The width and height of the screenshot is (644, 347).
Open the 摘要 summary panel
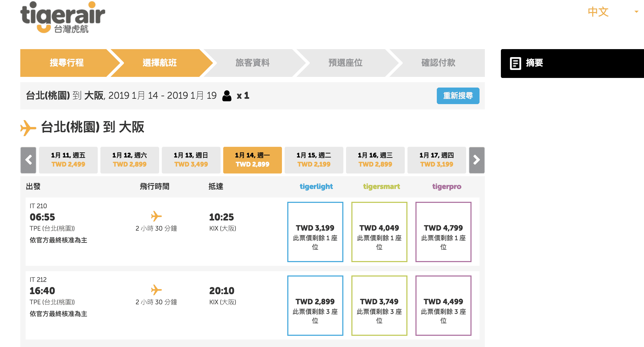click(572, 64)
